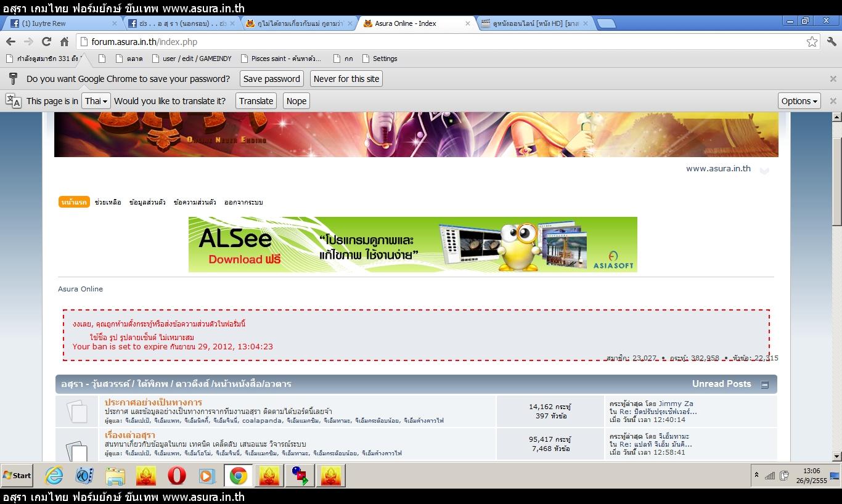Collapse the forum category with minus icon
Viewport: 842px width, 504px height.
[x=765, y=385]
